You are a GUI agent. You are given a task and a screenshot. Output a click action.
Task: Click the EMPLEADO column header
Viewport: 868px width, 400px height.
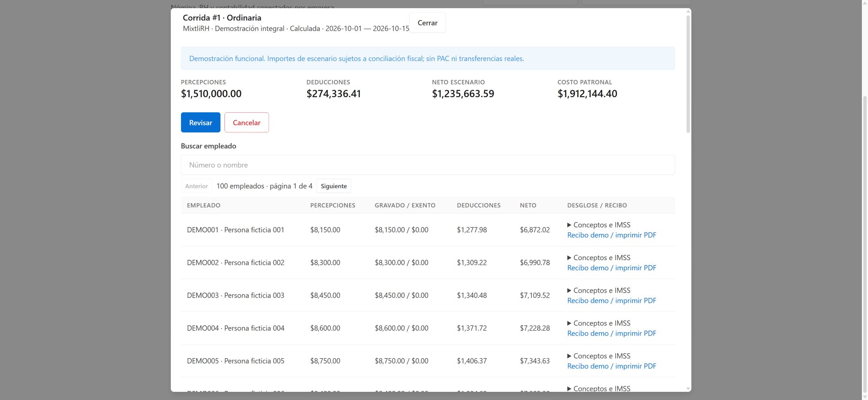pos(204,205)
